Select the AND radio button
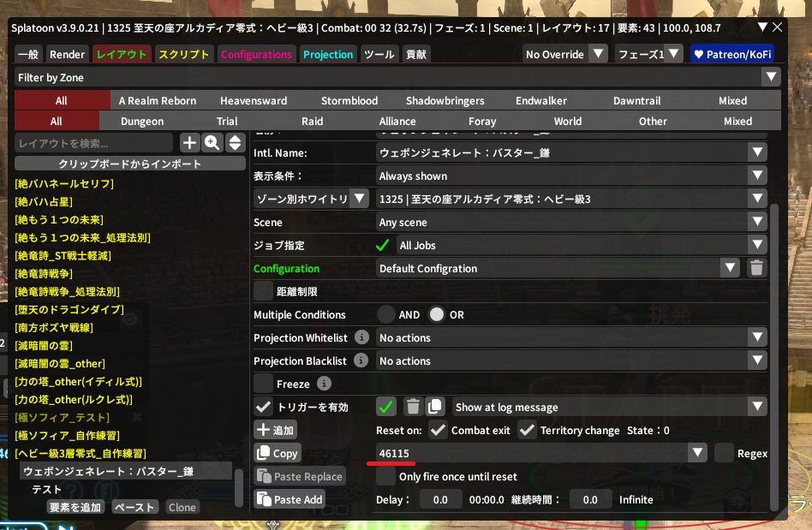The width and height of the screenshot is (812, 530). pos(386,314)
